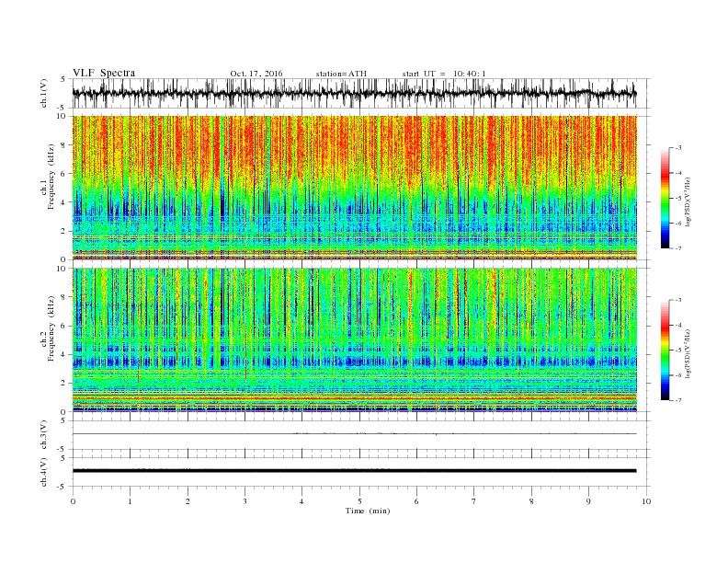Click the "VLF Spectra" plot title
Image resolution: width=728 pixels, height=563 pixels.
pos(104,73)
